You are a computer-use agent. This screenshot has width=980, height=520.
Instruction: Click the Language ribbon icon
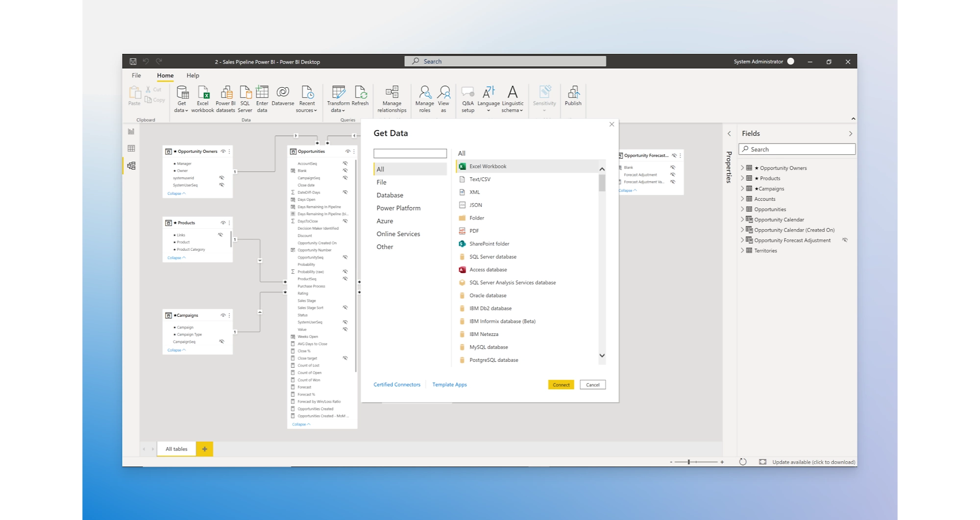489,99
